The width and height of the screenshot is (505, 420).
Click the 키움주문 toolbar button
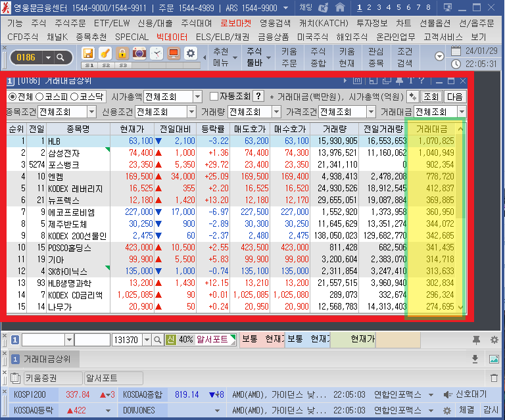[x=289, y=57]
